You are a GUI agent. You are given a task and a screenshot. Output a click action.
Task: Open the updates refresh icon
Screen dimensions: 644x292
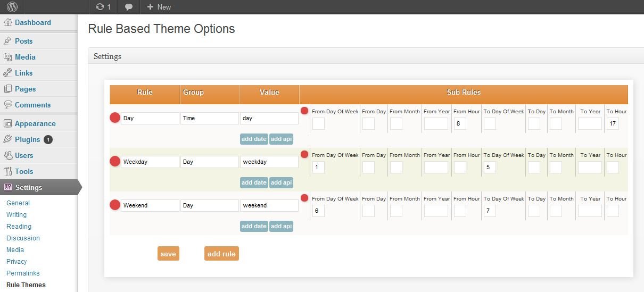[100, 7]
